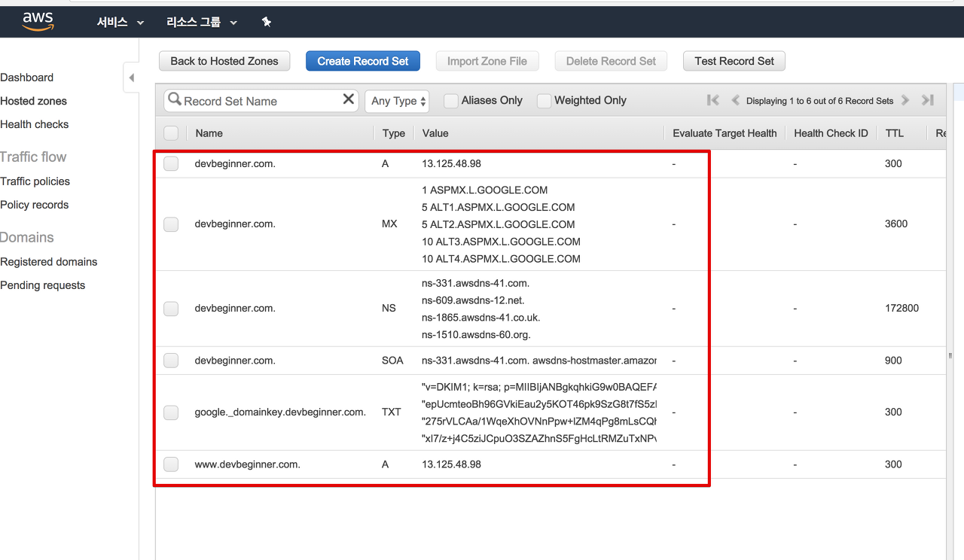Click the NS type cell
The width and height of the screenshot is (964, 560).
tap(389, 308)
